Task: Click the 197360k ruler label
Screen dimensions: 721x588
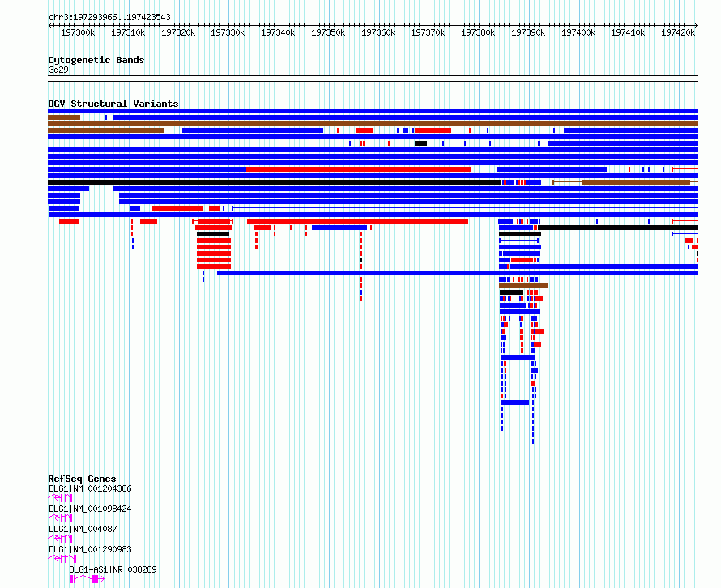Action: 378,32
